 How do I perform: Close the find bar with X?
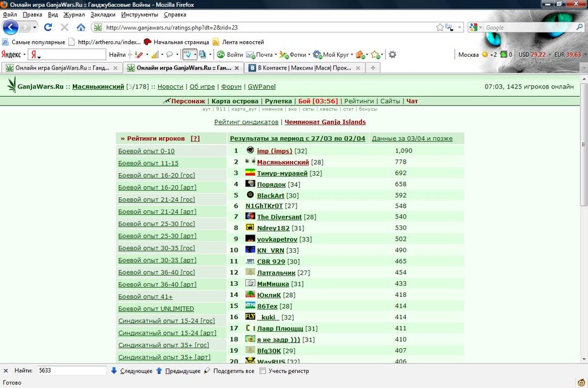pos(6,371)
